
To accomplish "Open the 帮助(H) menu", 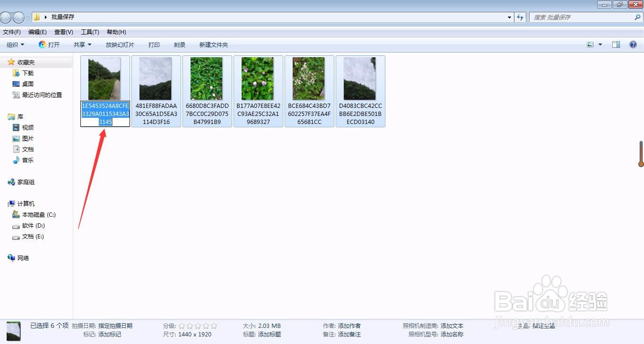I will (x=116, y=32).
